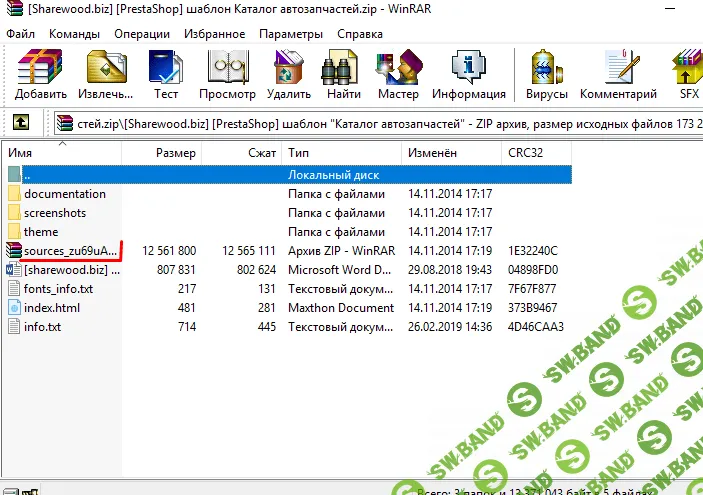The image size is (703, 495).
Task: Select the screenshots folder name
Action: coord(55,213)
